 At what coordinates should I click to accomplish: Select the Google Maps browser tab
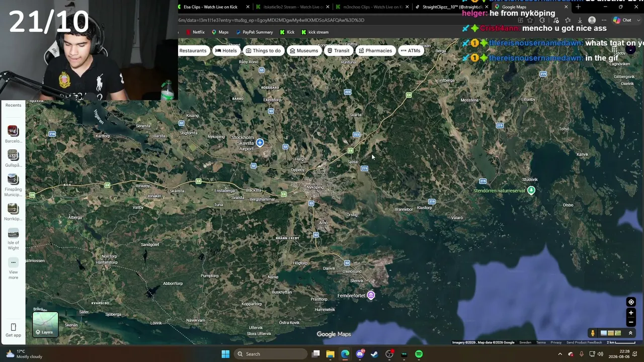click(531, 7)
